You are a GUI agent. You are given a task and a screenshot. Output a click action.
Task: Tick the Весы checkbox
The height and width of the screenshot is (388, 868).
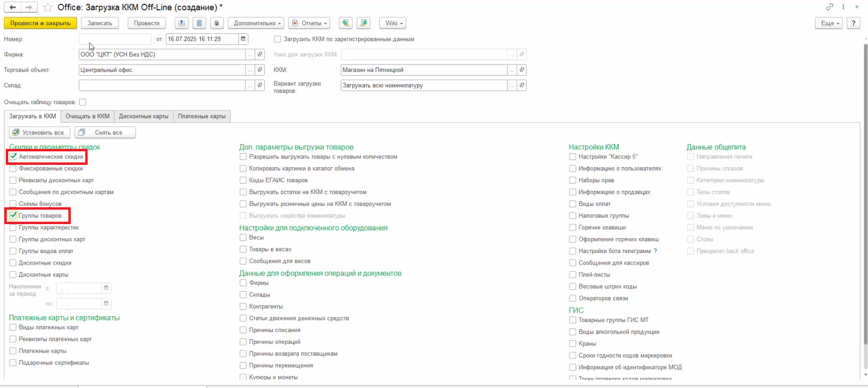(243, 238)
